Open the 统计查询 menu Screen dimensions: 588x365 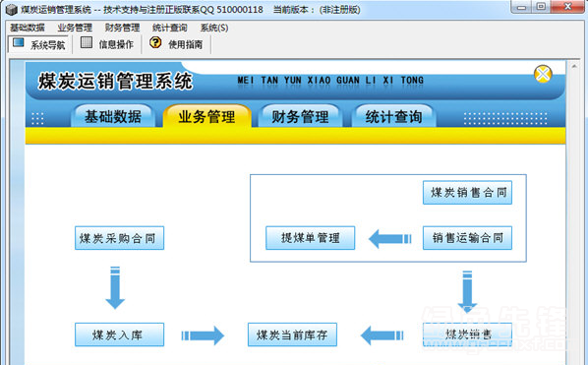pos(169,28)
